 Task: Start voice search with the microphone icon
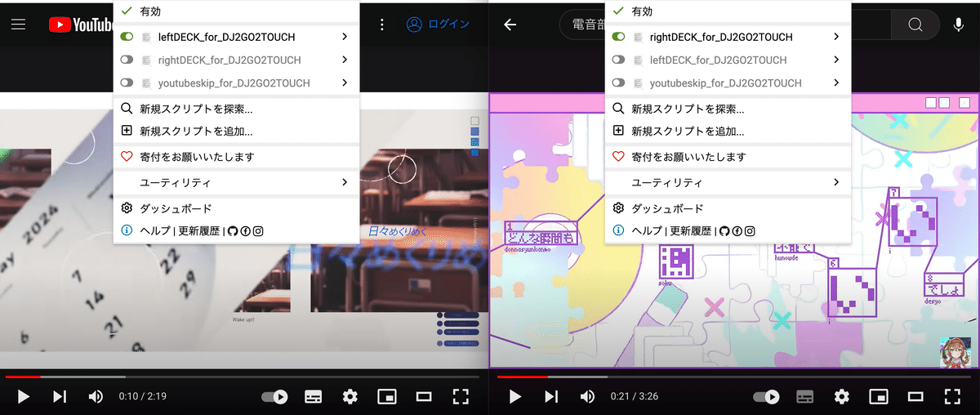(959, 25)
